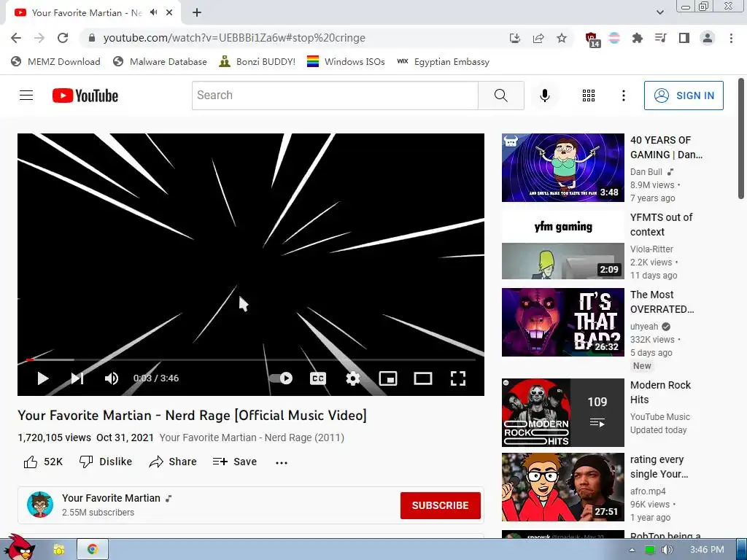Open Malware Database bookmark
Image resolution: width=747 pixels, height=560 pixels.
pos(160,61)
